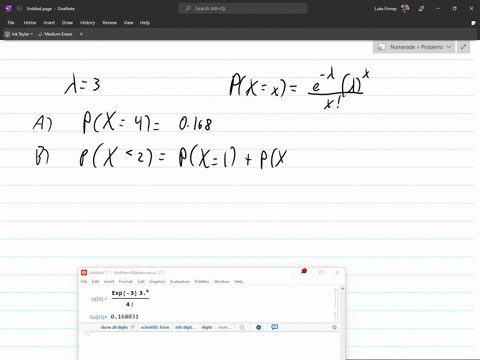480x360 pixels.
Task: Restore down the OneNote window
Action: click(454, 9)
